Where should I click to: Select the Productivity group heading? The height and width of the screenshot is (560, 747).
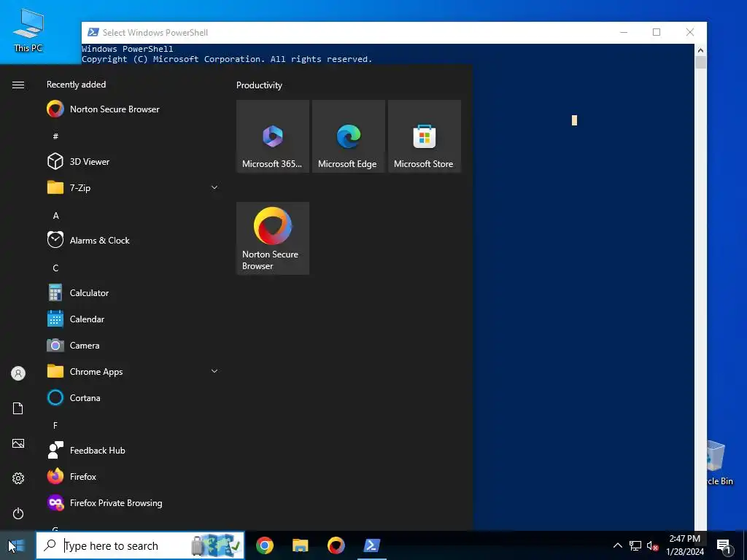pos(259,85)
